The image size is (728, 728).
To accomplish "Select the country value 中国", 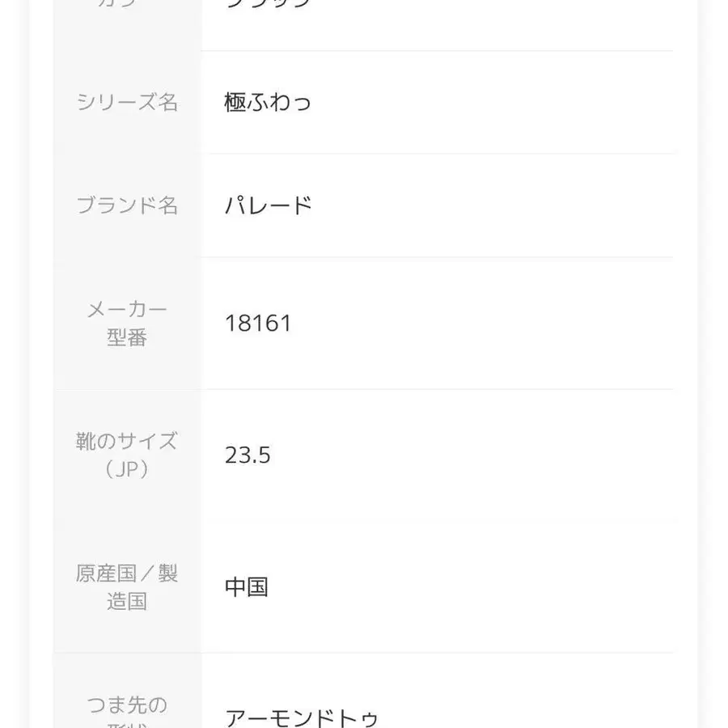I will point(247,587).
